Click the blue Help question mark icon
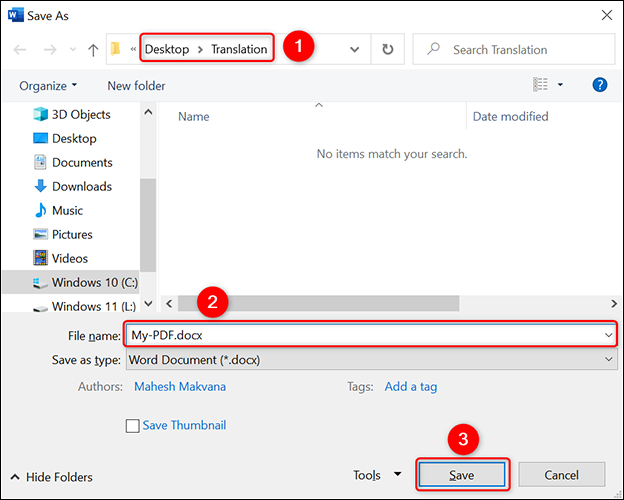This screenshot has width=624, height=500. tap(600, 85)
